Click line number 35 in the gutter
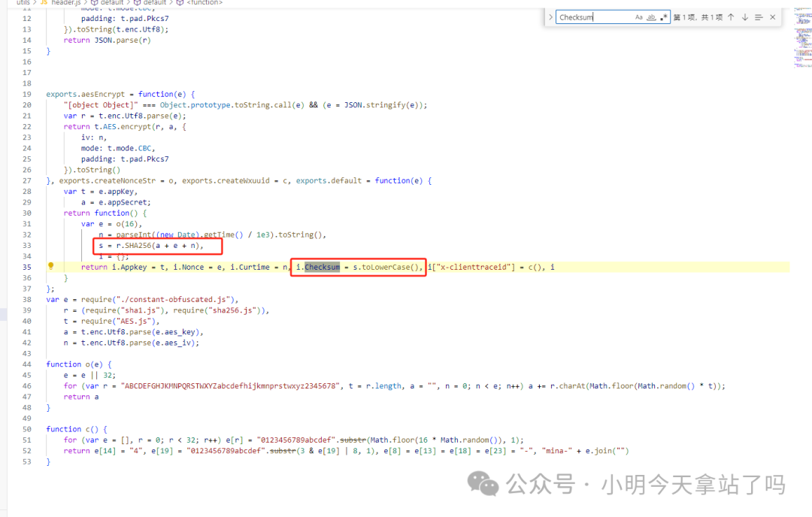 point(26,267)
